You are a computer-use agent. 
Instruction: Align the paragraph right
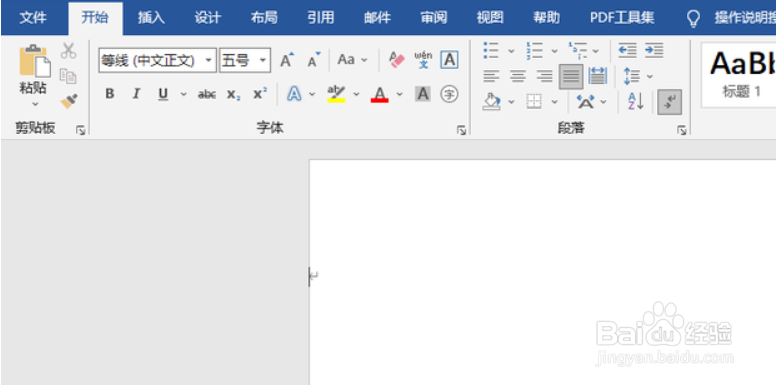click(x=544, y=76)
